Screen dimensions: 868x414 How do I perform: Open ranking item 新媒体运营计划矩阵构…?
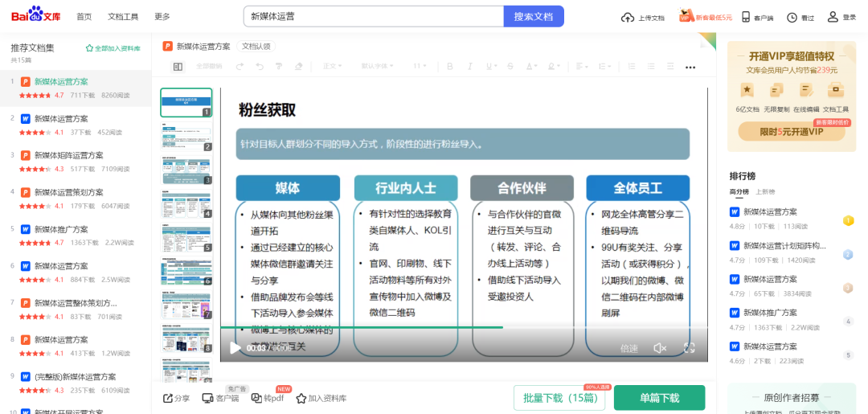pos(784,245)
